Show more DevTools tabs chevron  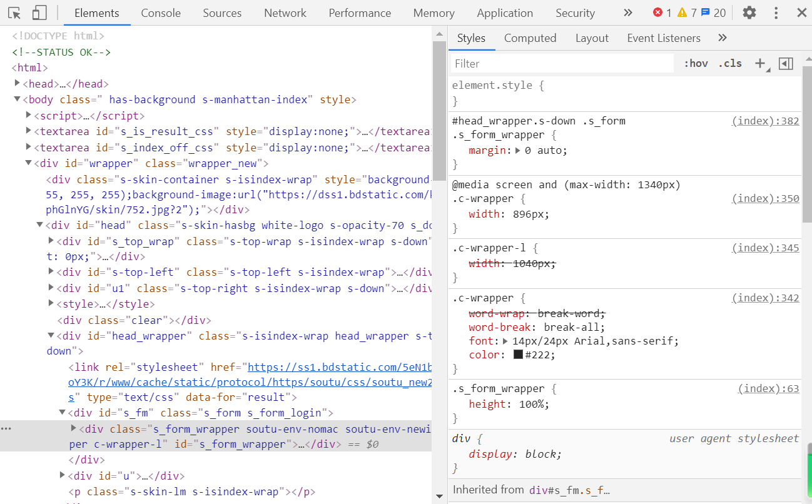(628, 13)
